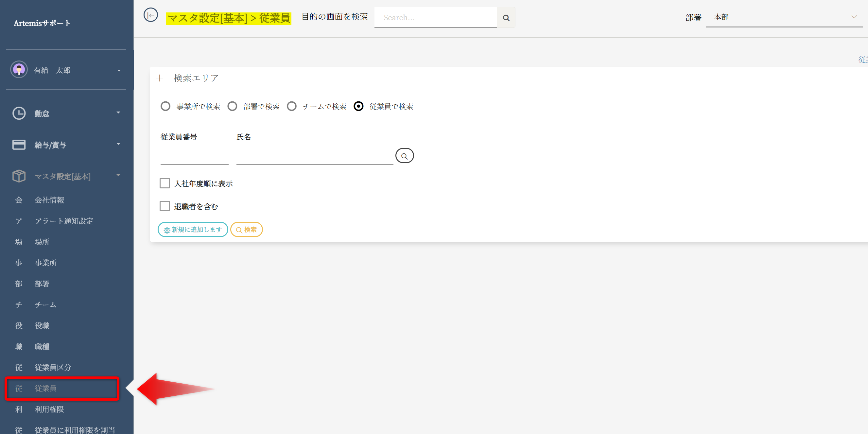Click the orange 検索 button
Screen dimensions: 868x434
(246, 230)
